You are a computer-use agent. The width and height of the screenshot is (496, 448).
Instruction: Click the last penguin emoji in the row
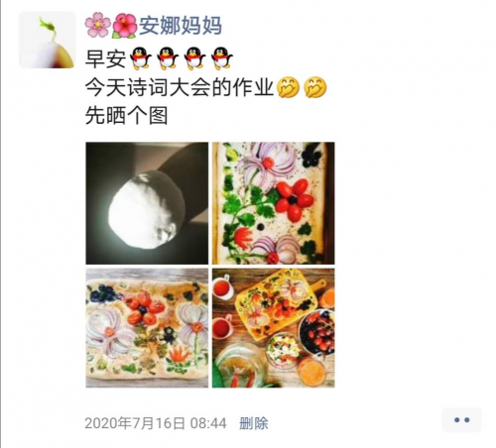tap(222, 58)
